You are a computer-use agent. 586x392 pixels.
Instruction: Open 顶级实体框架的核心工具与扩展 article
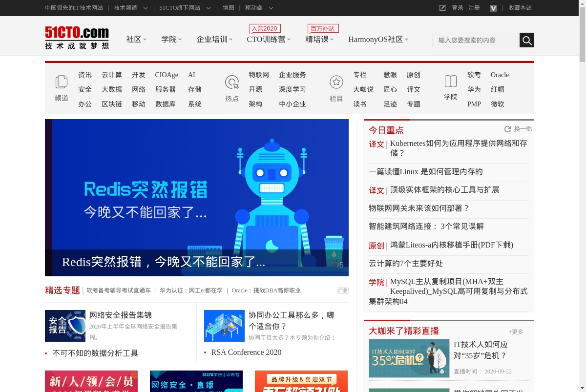pos(445,190)
